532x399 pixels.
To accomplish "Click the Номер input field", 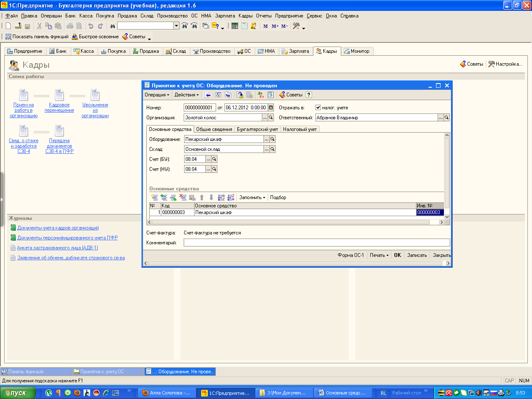I will click(x=200, y=107).
